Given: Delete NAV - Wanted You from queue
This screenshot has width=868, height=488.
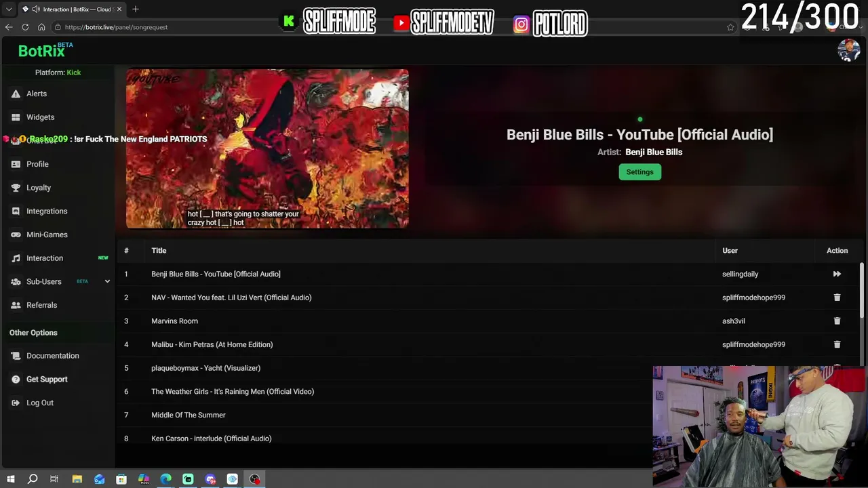Looking at the screenshot, I should click(x=837, y=298).
